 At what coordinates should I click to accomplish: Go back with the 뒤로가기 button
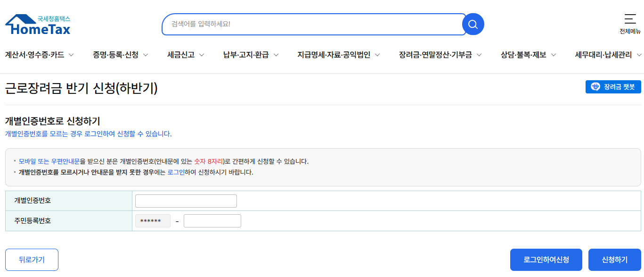click(32, 260)
